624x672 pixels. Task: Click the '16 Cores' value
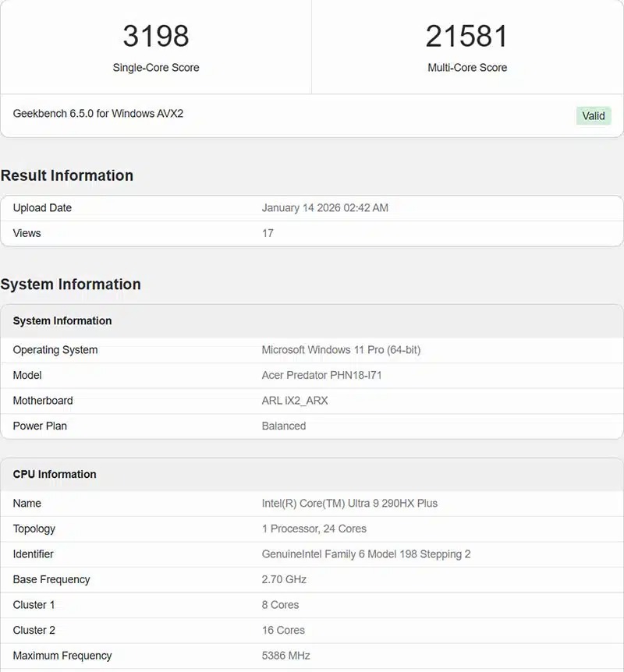tap(283, 630)
